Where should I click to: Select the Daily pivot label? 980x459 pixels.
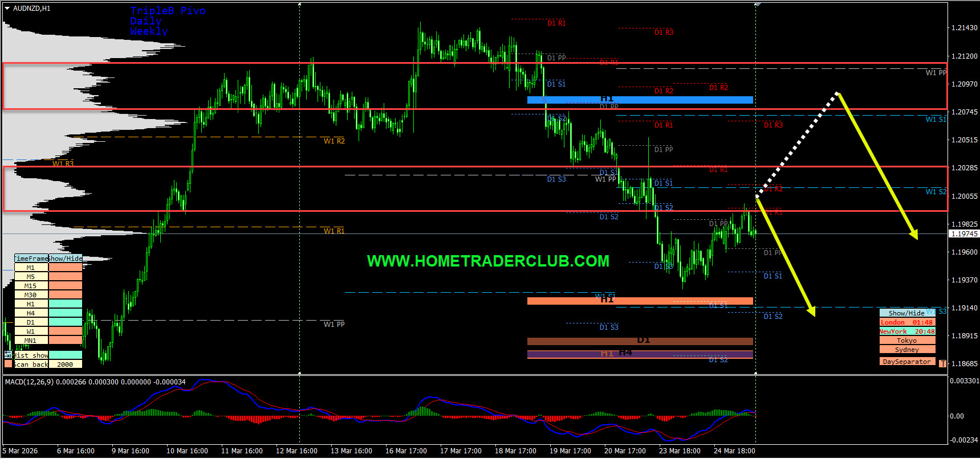tap(145, 21)
